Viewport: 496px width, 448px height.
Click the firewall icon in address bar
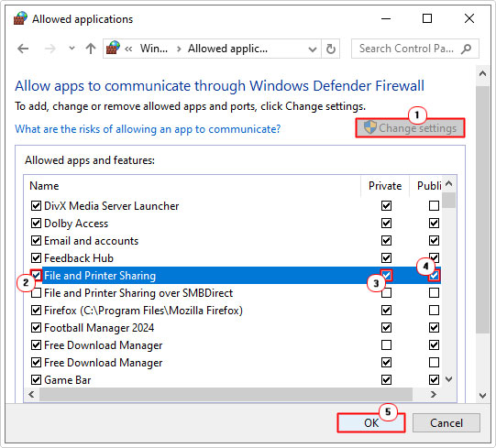point(113,48)
